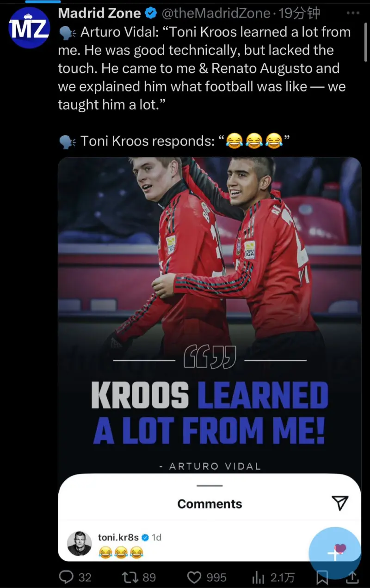Tap the share upload icon

click(352, 577)
